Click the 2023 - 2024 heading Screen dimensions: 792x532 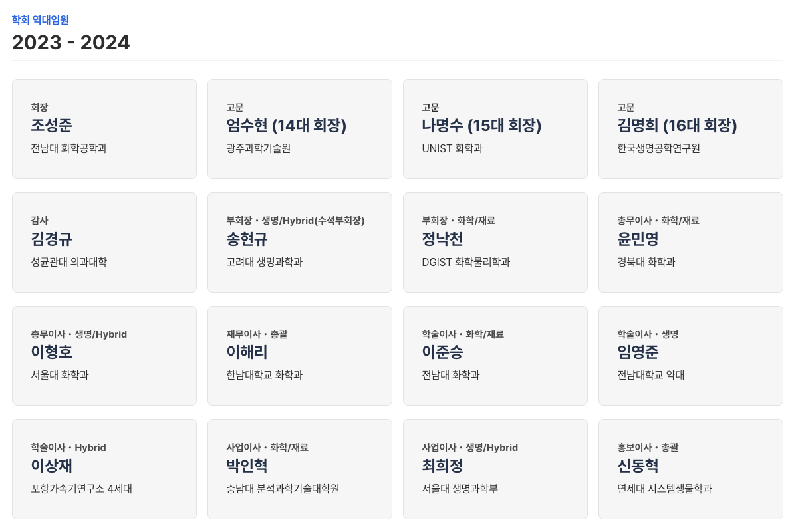click(x=70, y=43)
